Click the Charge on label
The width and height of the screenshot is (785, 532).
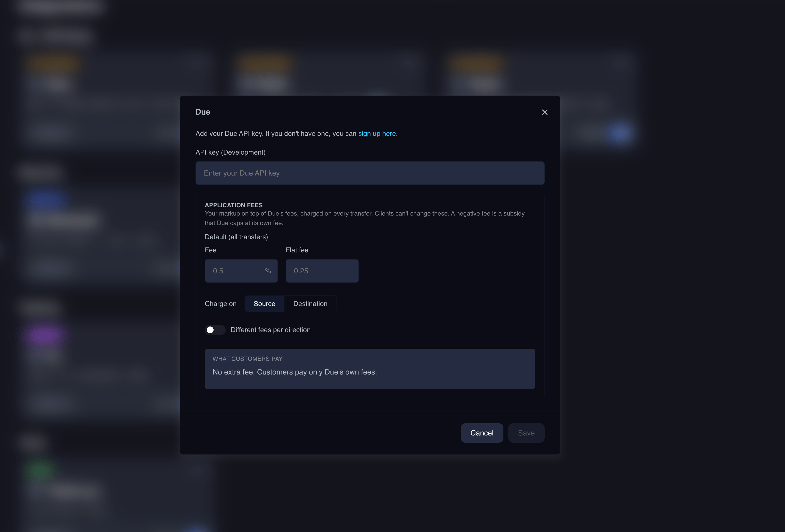click(221, 304)
